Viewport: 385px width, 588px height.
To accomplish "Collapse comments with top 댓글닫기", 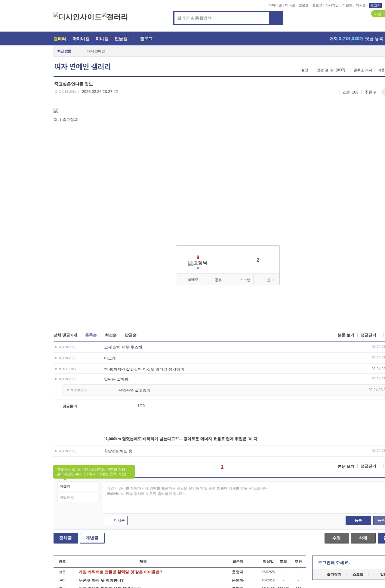I will 368,335.
